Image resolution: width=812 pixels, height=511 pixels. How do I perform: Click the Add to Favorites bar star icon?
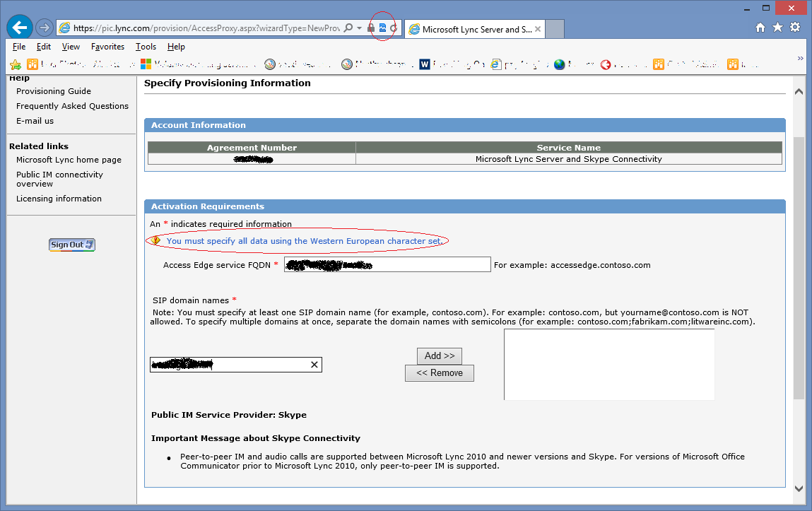point(16,64)
